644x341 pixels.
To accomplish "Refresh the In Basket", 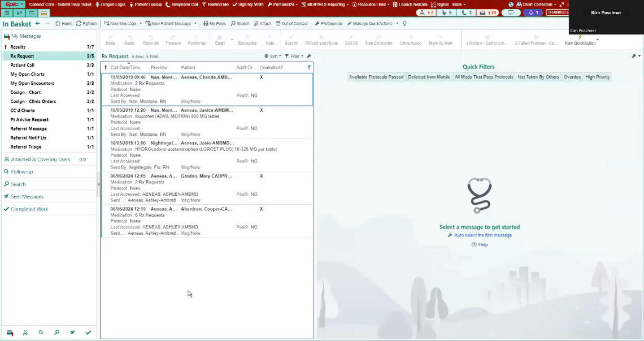I will 86,23.
